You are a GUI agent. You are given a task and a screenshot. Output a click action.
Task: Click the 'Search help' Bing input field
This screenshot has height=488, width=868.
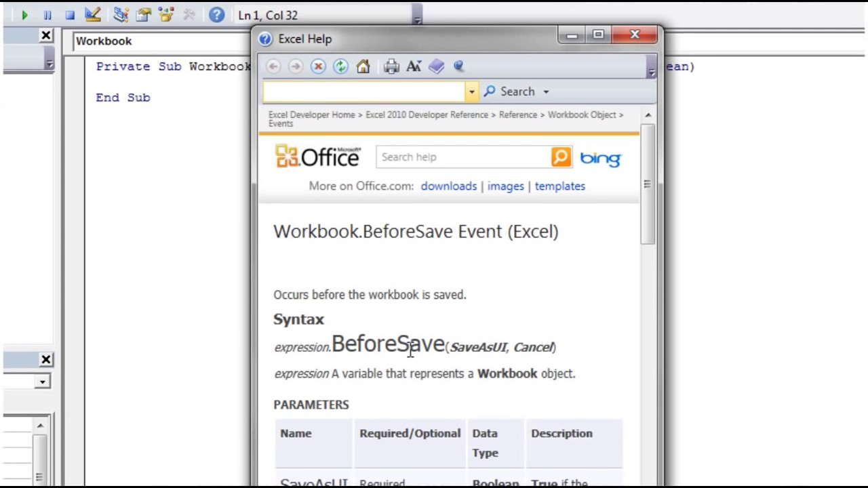[x=464, y=157]
